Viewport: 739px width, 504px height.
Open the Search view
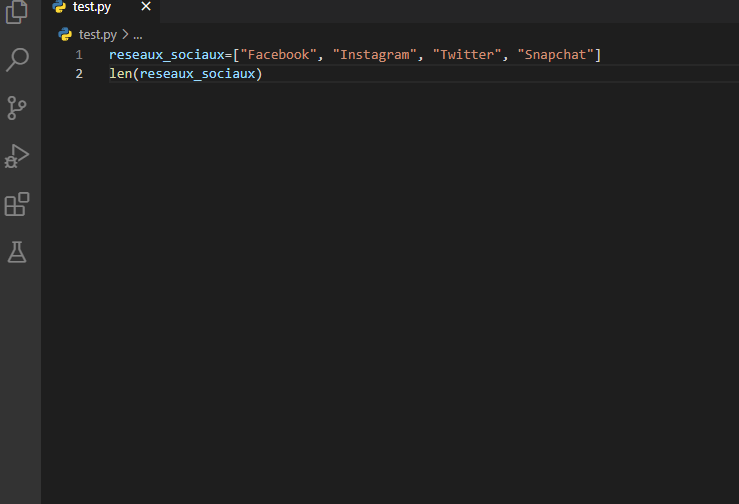coord(17,60)
